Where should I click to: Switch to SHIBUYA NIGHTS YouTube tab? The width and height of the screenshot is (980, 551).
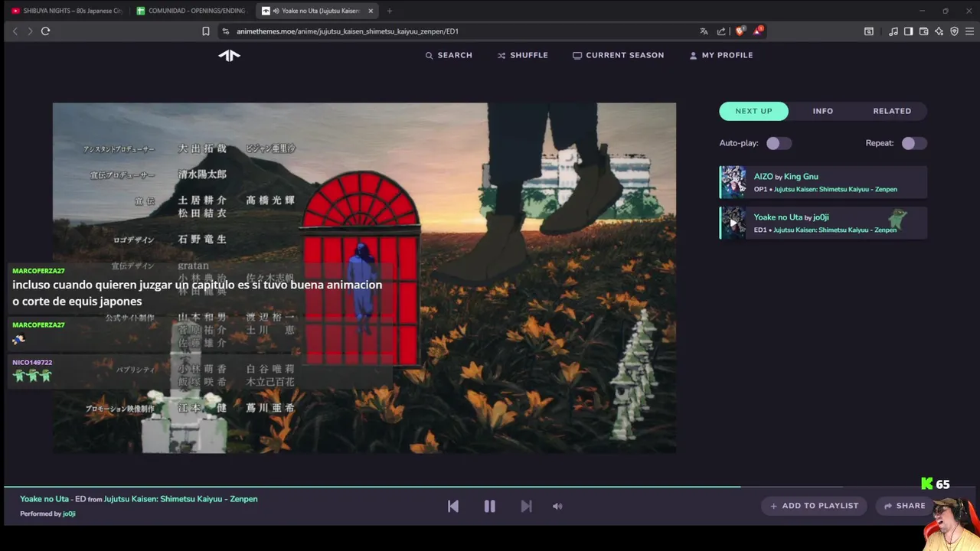click(67, 11)
